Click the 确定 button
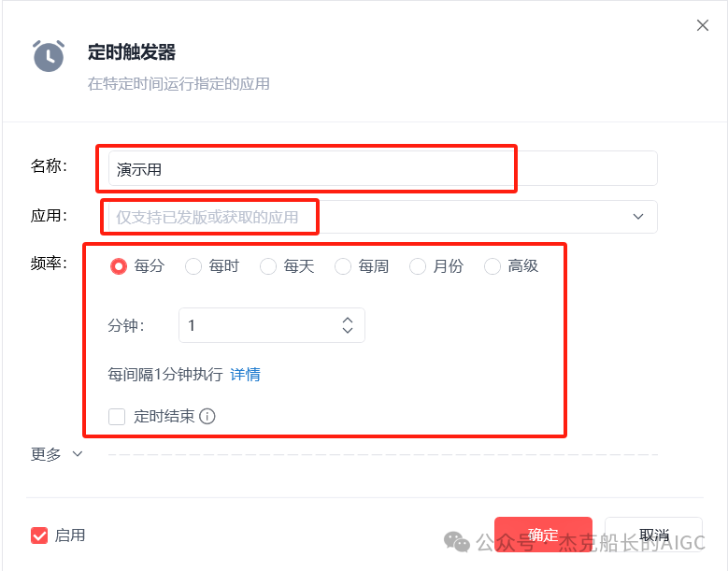The height and width of the screenshot is (571, 728). 543,535
